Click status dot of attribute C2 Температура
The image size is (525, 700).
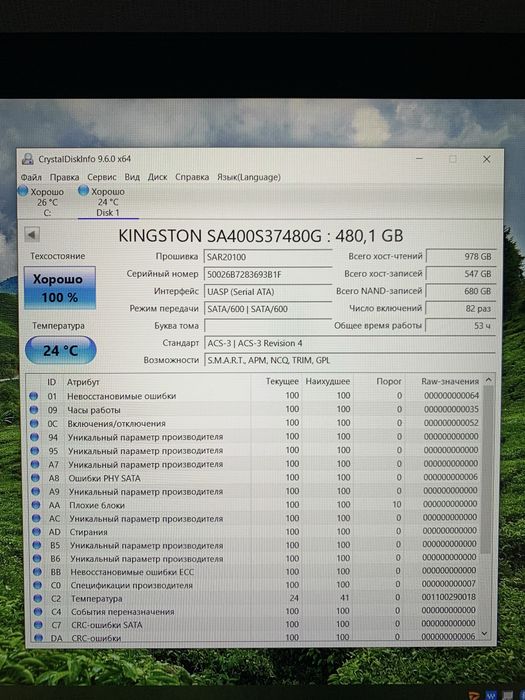pyautogui.click(x=38, y=598)
